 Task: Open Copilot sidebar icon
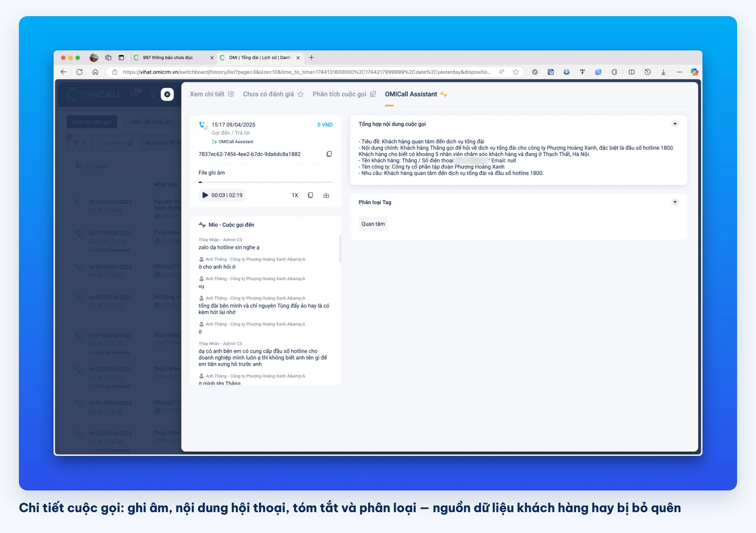coord(695,72)
